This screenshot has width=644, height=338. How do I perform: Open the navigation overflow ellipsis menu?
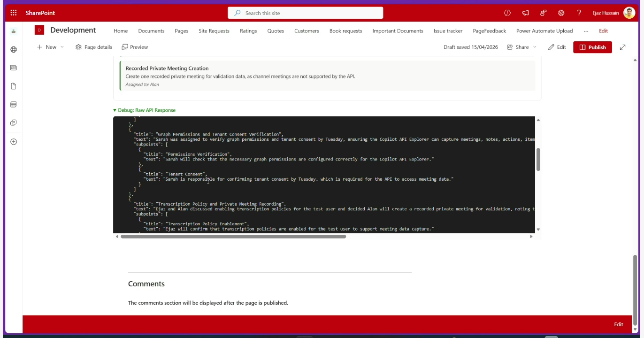click(586, 31)
